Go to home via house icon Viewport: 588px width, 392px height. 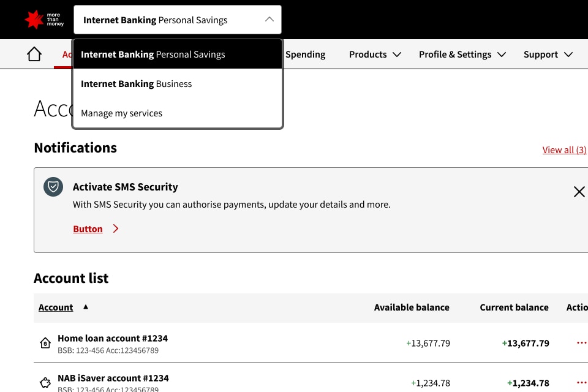[34, 55]
